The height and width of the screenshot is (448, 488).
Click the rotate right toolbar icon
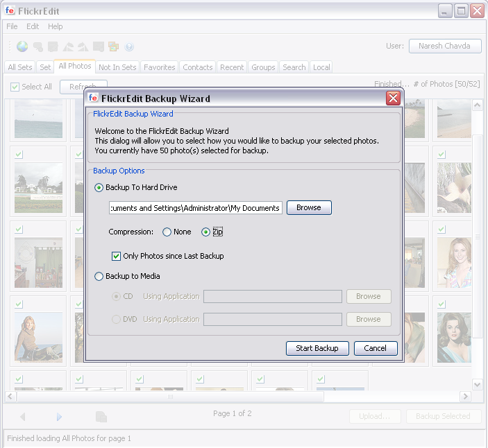(x=83, y=47)
